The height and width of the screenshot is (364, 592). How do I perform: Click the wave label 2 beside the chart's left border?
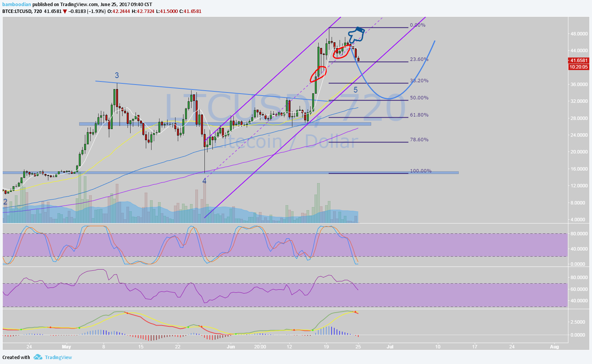(5, 202)
